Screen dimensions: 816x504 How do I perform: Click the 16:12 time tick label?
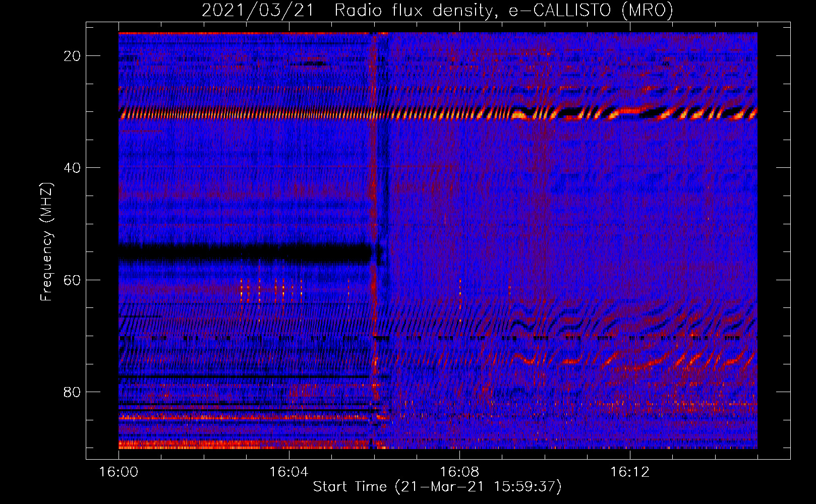pos(630,472)
